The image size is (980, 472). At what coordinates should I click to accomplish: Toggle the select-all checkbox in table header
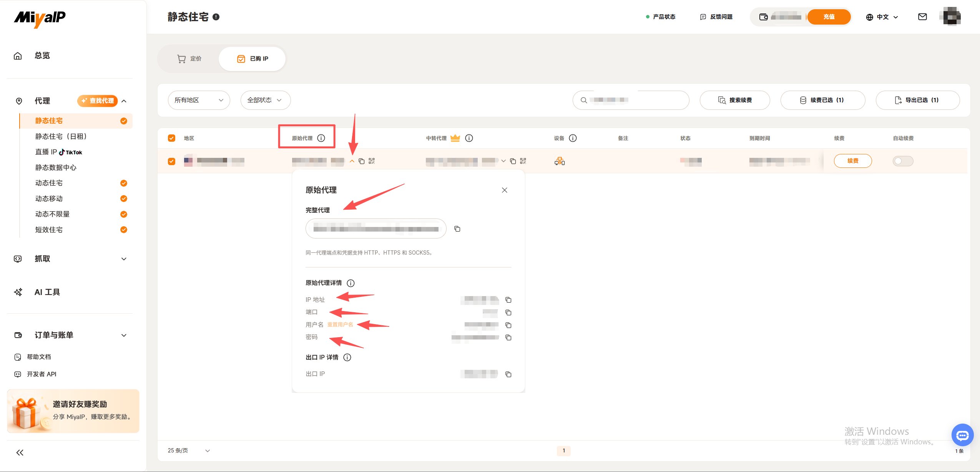click(171, 138)
